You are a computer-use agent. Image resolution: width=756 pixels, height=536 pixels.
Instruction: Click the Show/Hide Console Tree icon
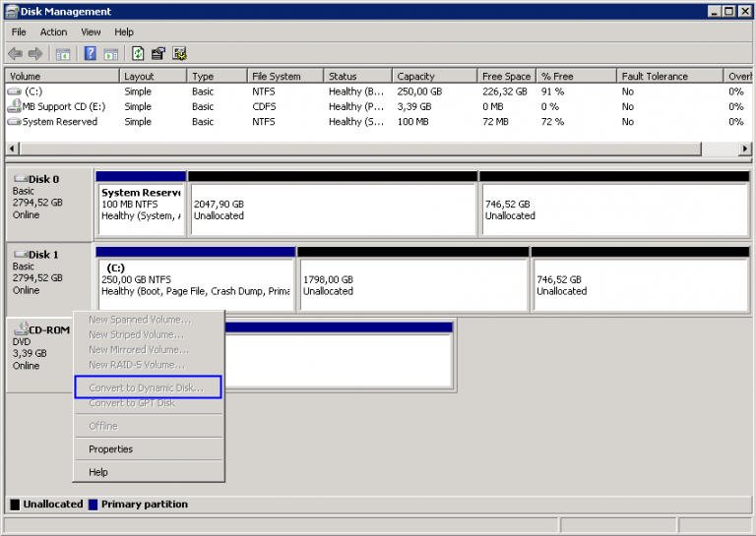click(x=63, y=54)
